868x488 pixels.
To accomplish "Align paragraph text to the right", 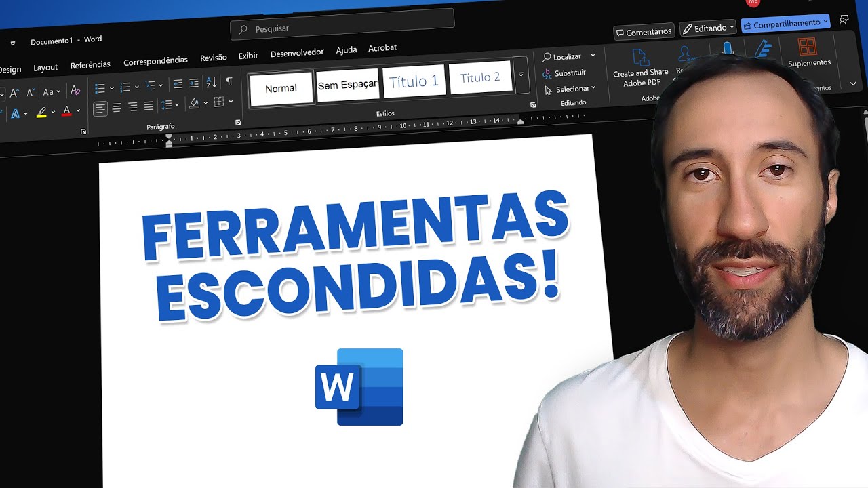I will (x=132, y=107).
